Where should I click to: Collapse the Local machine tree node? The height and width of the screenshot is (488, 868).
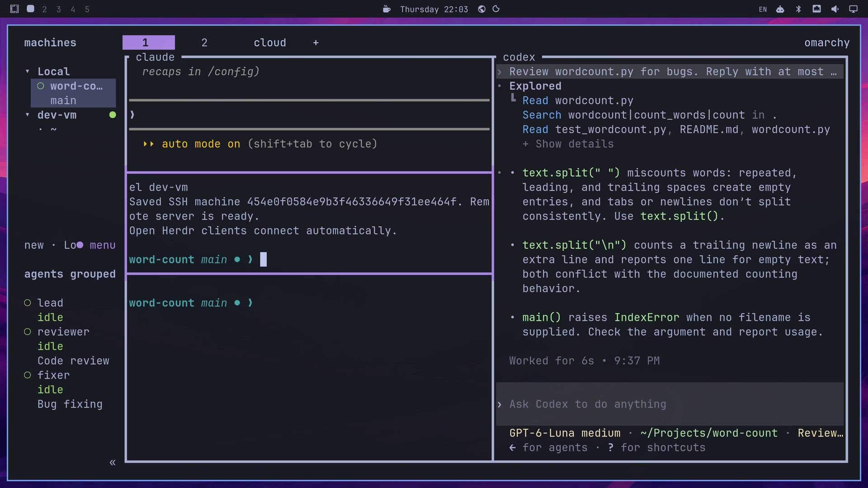[28, 71]
